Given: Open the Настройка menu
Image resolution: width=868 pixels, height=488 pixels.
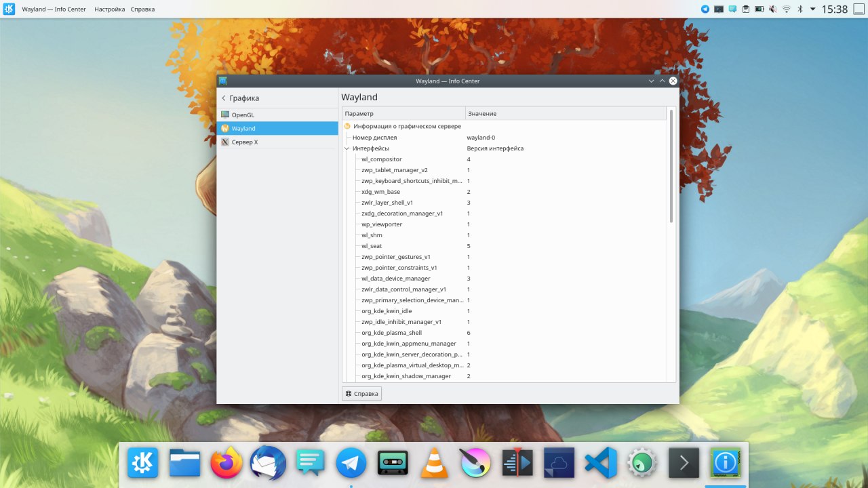Looking at the screenshot, I should [x=110, y=9].
